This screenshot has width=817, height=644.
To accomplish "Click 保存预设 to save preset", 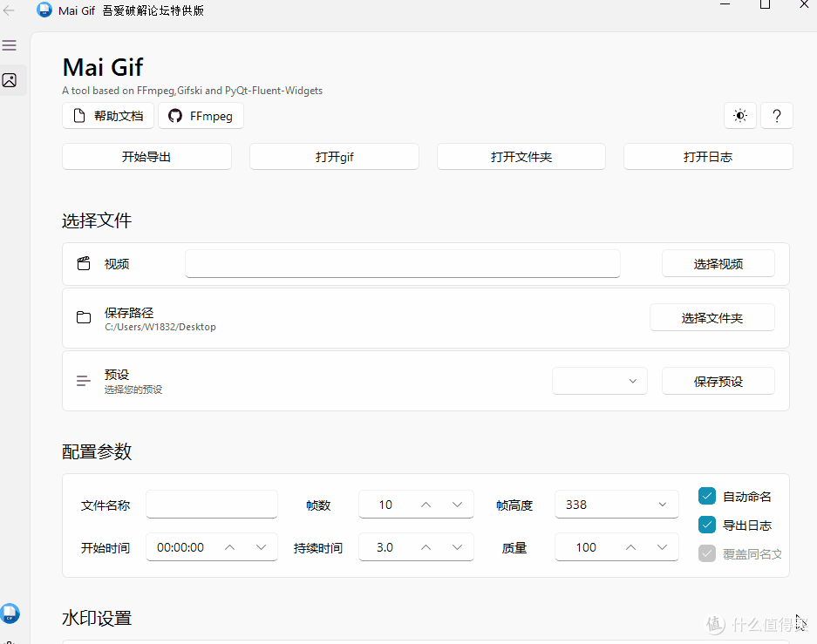I will pos(718,381).
